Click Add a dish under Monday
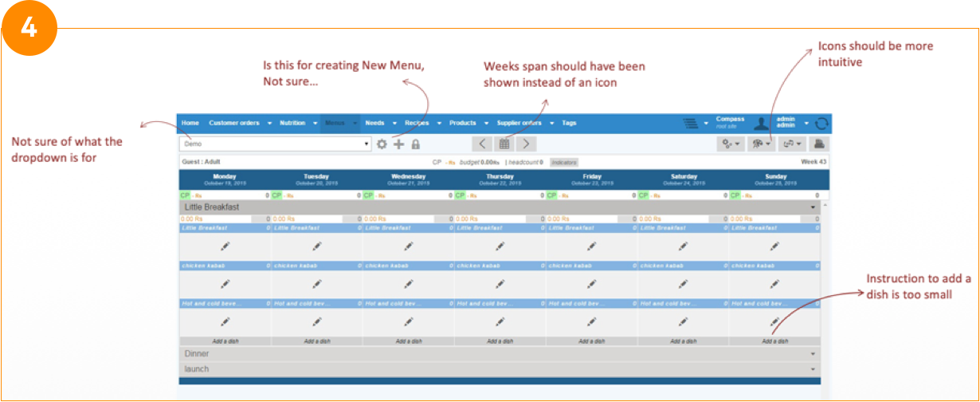 (225, 341)
